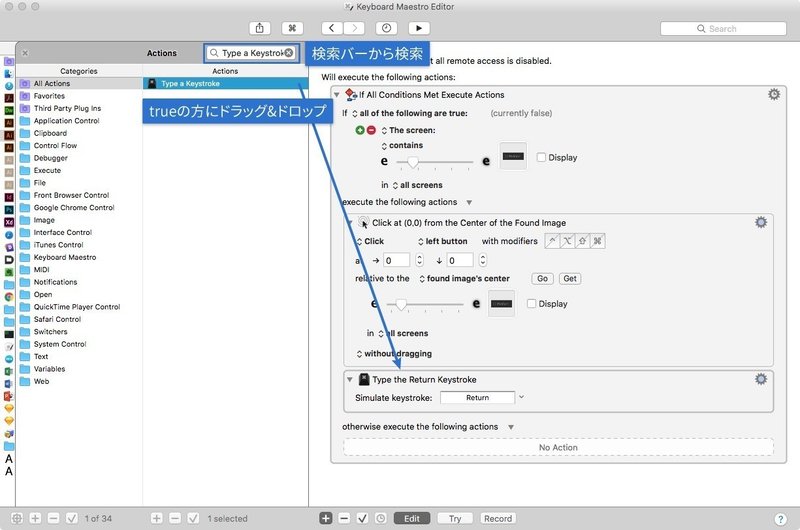This screenshot has height=530, width=800.
Task: Click the horizontal offset stepper arrows
Action: click(419, 260)
